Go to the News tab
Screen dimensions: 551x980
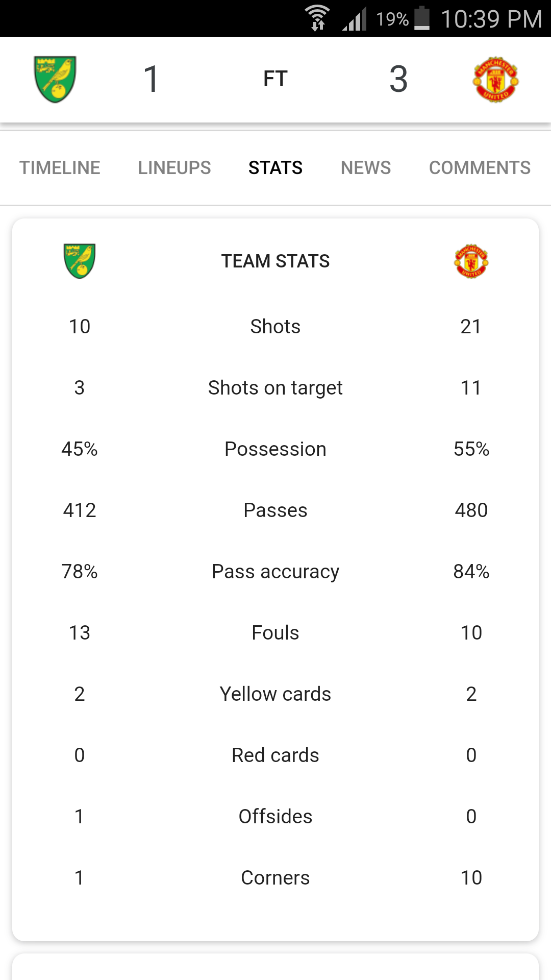(366, 168)
